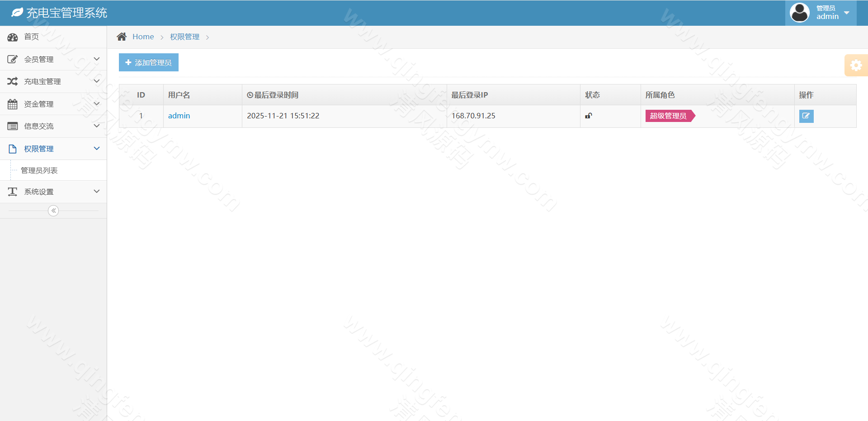868x421 pixels.
Task: Open Home from the breadcrumb trail
Action: pyautogui.click(x=143, y=37)
